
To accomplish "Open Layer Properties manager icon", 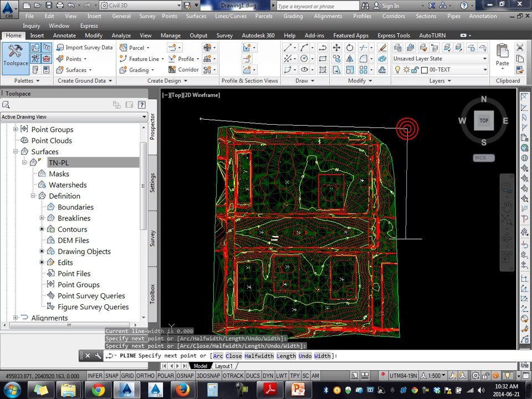I will [398, 48].
